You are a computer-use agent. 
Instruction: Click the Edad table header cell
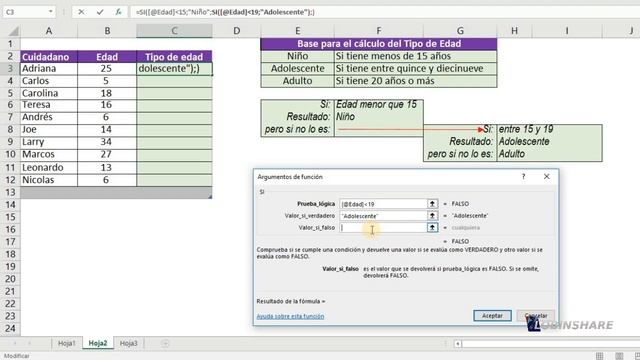(x=107, y=56)
